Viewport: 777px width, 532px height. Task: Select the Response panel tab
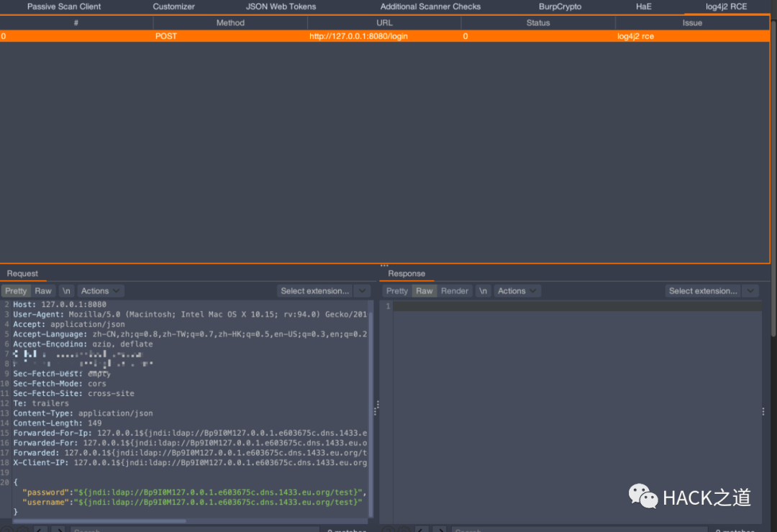tap(406, 273)
